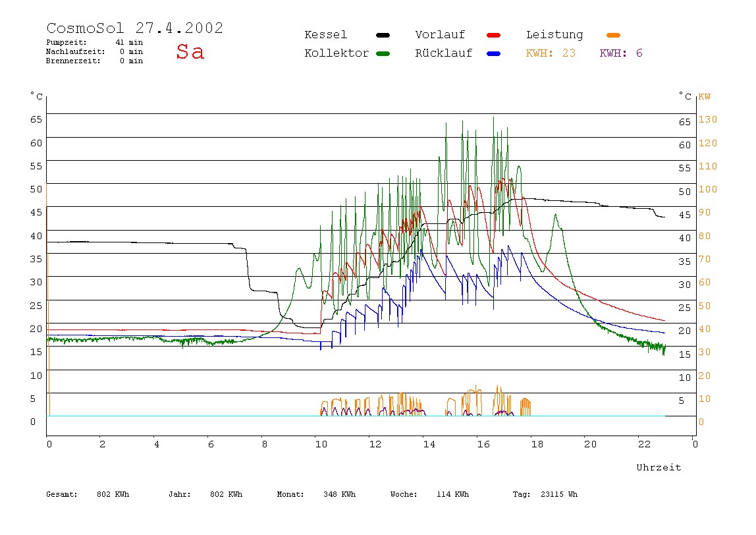756x535 pixels.
Task: Click the 'Vorlauf' legend label
Action: tap(440, 35)
